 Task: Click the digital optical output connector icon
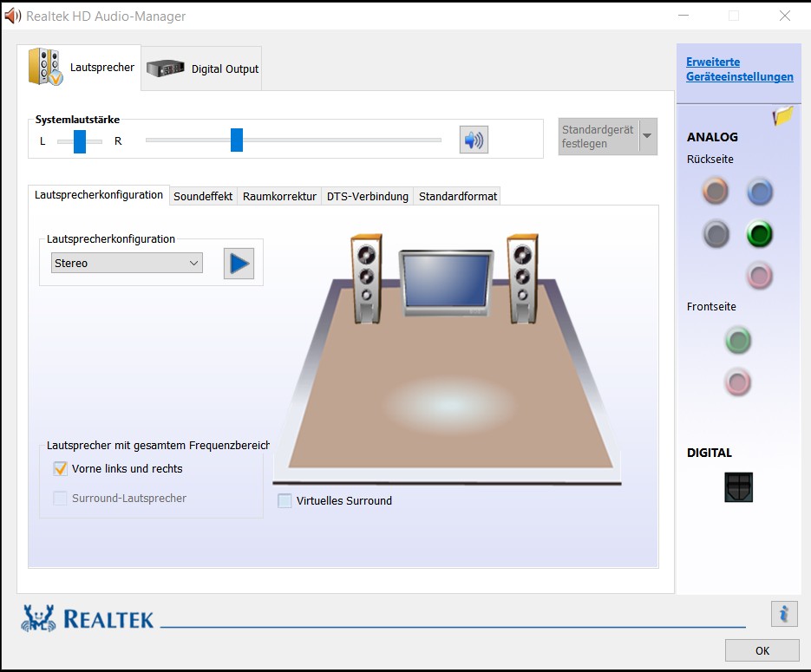(x=739, y=487)
